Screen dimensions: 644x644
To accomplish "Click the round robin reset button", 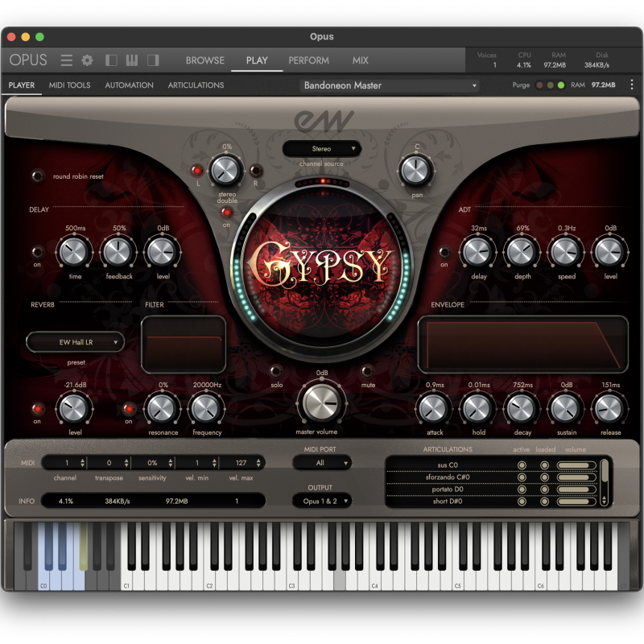I will tap(38, 176).
